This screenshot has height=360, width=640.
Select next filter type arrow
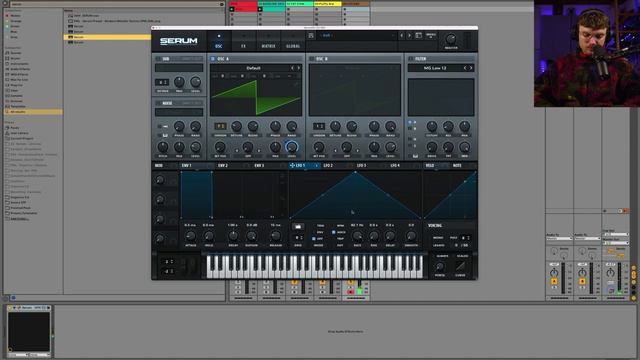[x=471, y=68]
